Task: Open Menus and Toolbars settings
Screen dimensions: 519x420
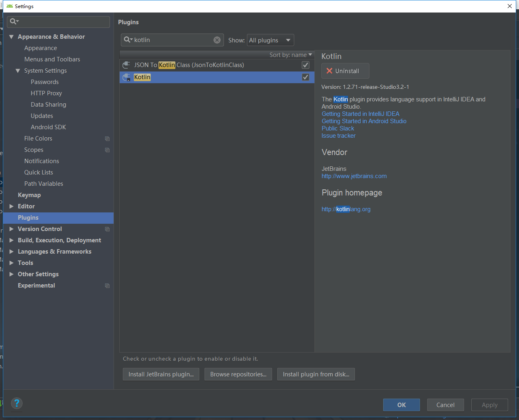Action: 52,59
